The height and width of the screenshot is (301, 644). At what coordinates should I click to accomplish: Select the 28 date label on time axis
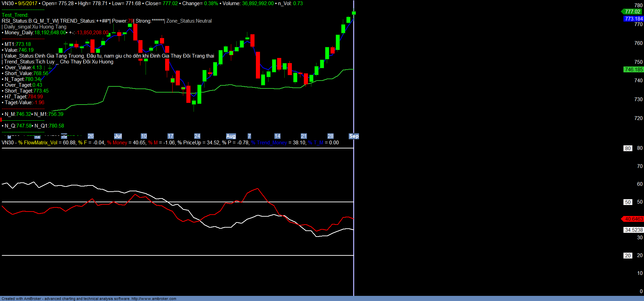pyautogui.click(x=330, y=136)
